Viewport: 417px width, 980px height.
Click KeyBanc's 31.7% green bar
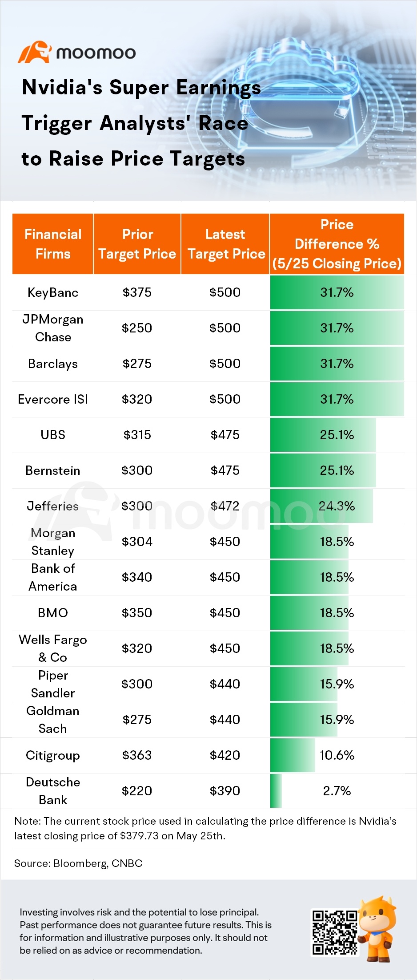click(337, 292)
